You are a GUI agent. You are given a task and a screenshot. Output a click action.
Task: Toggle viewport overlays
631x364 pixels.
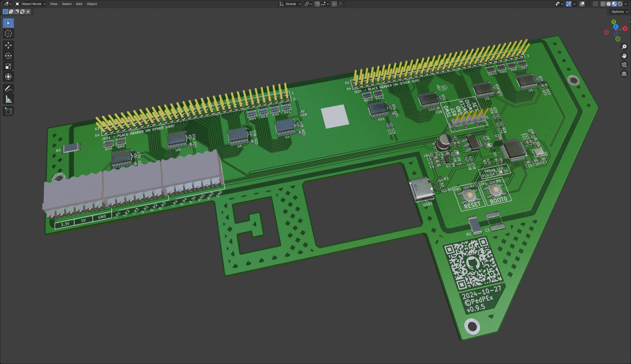[x=582, y=4]
